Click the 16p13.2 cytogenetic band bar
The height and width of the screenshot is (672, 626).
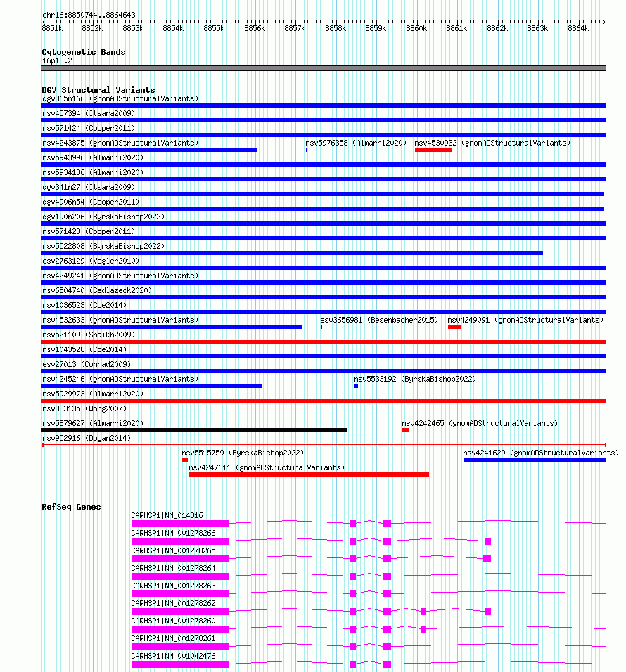324,68
